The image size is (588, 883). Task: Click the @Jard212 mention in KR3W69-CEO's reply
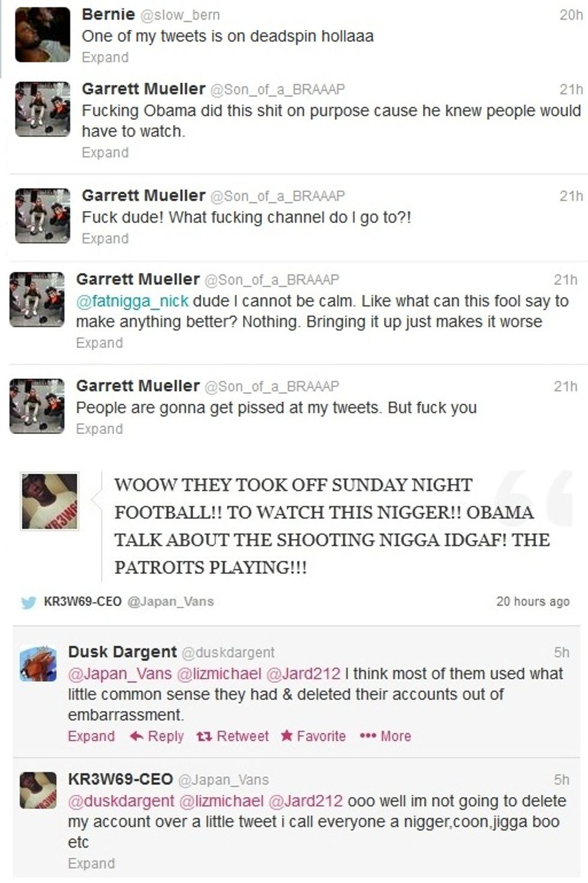[305, 801]
